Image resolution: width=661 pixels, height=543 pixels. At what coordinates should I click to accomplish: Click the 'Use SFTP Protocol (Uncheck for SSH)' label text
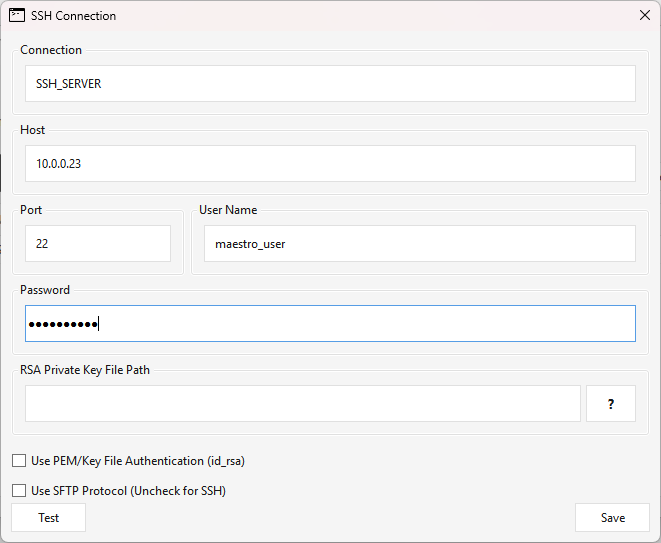tap(129, 491)
